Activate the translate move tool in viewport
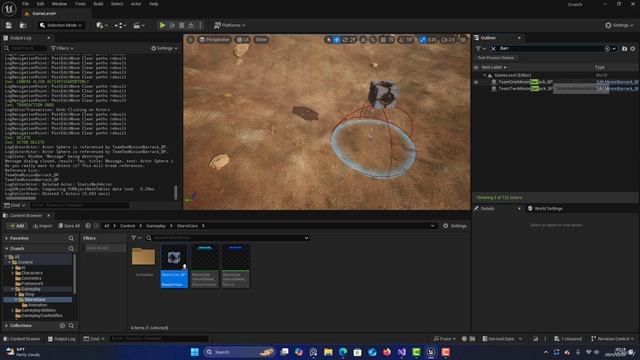The width and height of the screenshot is (640, 360). coord(336,40)
